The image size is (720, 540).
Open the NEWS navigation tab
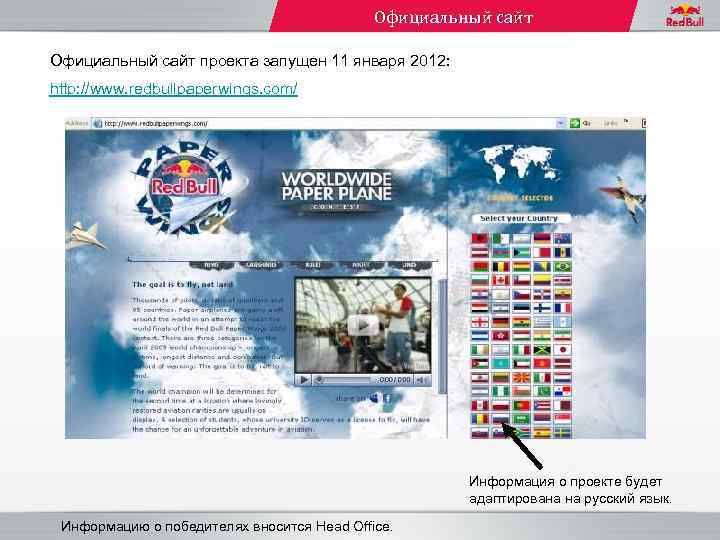(211, 265)
